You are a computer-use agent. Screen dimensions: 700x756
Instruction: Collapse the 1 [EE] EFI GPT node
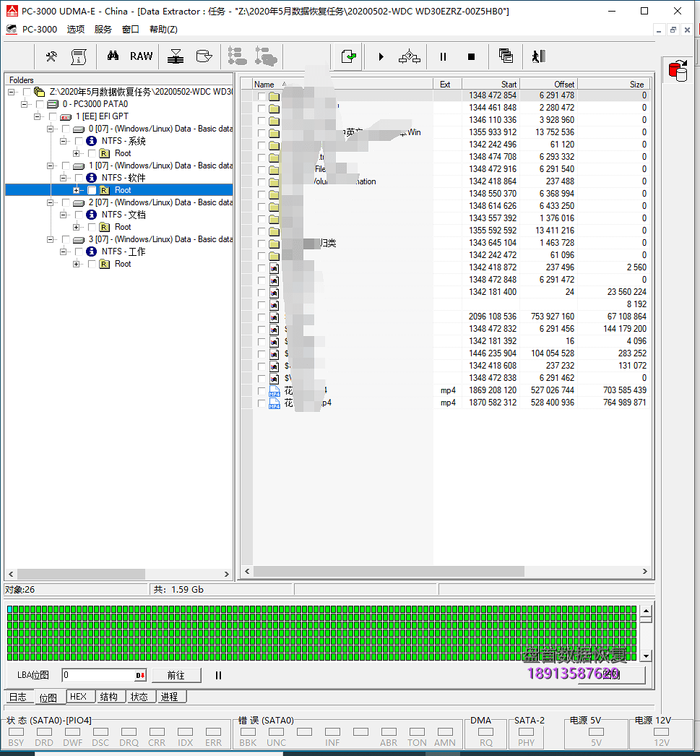[x=37, y=116]
